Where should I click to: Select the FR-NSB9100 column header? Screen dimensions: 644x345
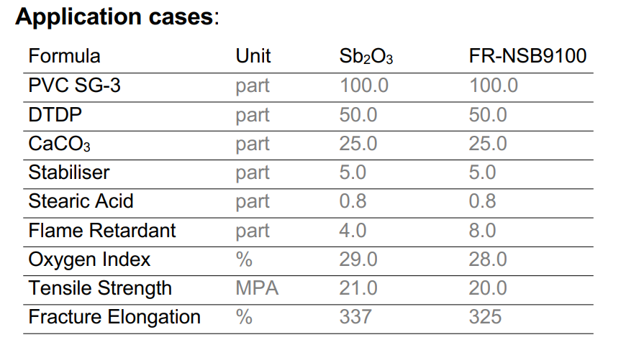[527, 57]
